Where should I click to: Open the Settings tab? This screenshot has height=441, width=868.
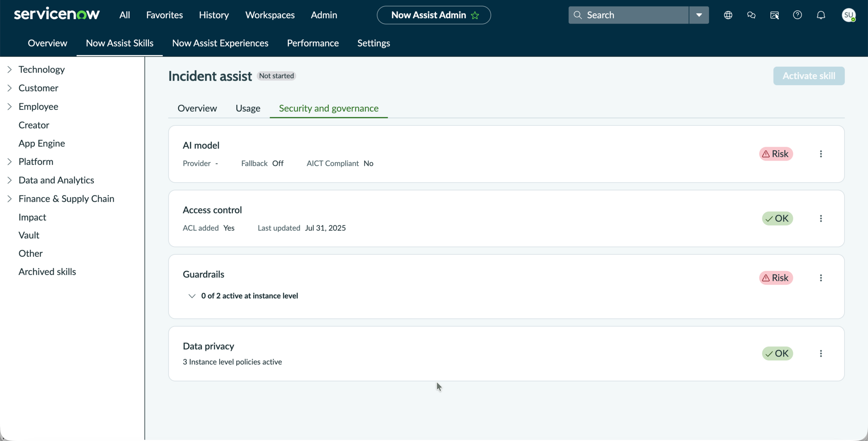373,43
